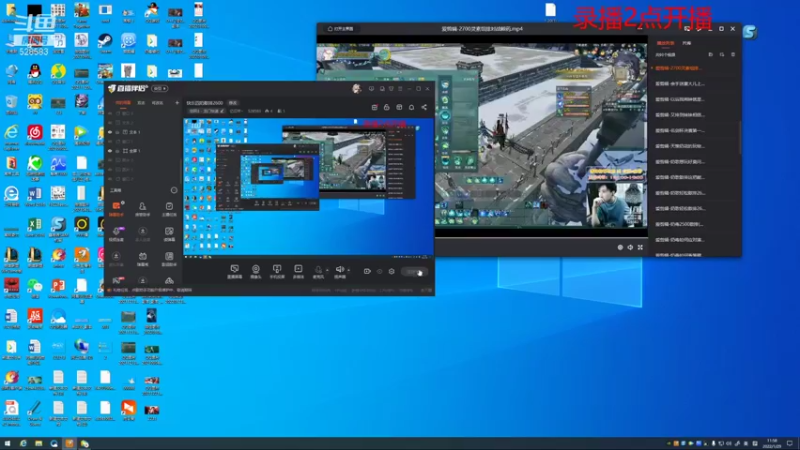This screenshot has width=800, height=450.
Task: Click the Recycle Bin desktop icon
Action: point(11,104)
